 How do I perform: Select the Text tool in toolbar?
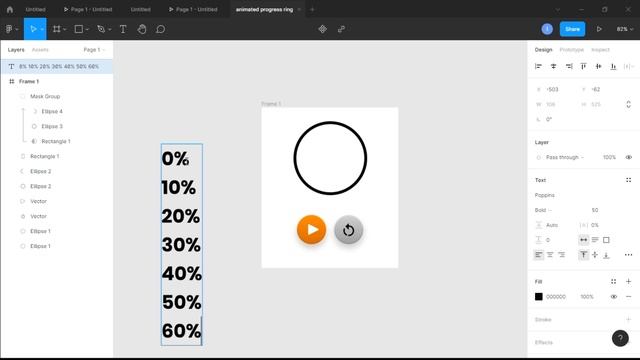point(123,29)
